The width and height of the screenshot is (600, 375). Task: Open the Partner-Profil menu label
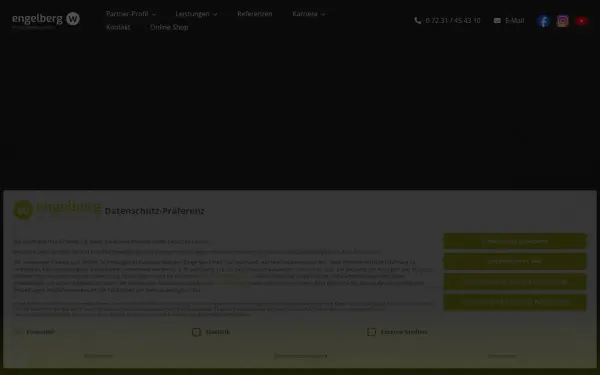(127, 14)
